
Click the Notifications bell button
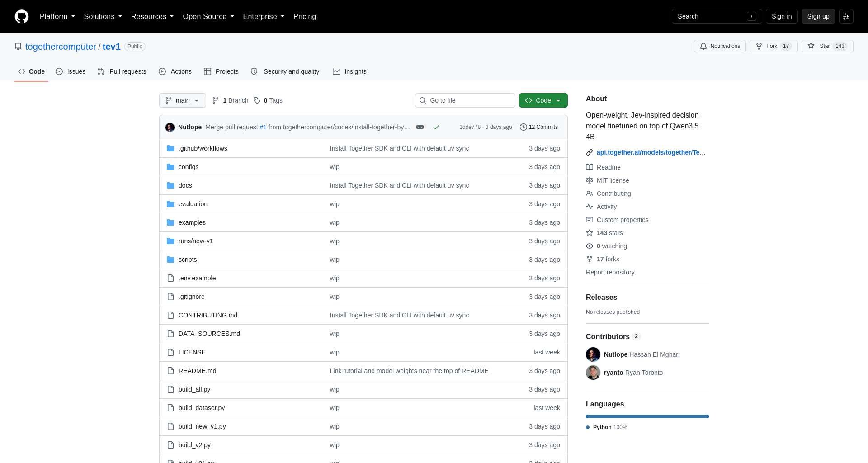720,46
